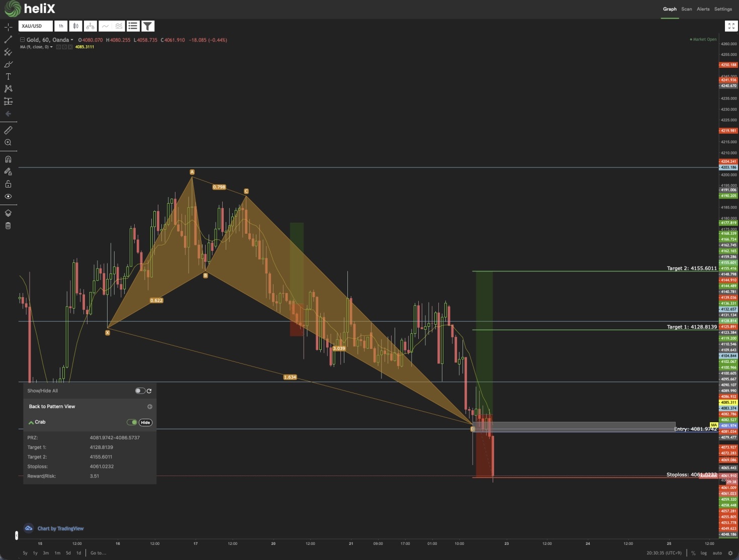
Task: Toggle lock all drawing tools
Action: pos(8,184)
